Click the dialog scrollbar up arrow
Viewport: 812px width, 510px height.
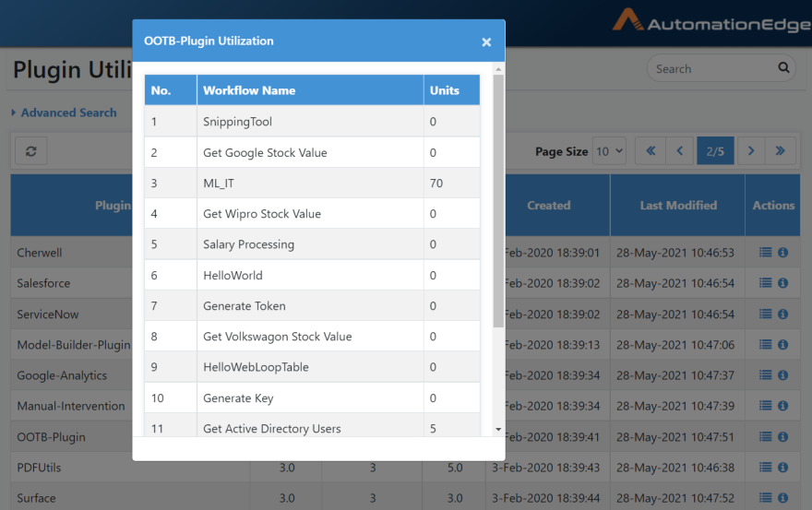[x=498, y=69]
